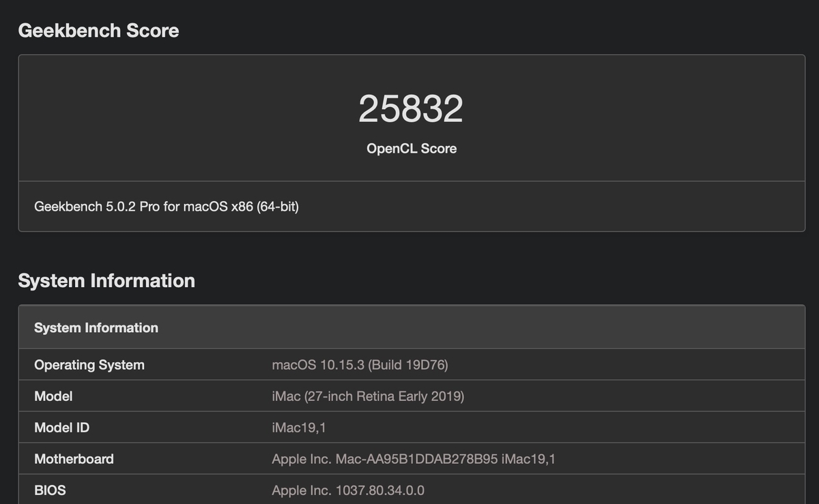
Task: Select Apple Inc. 1037.80.34.0.0 BIOS value
Action: 348,490
